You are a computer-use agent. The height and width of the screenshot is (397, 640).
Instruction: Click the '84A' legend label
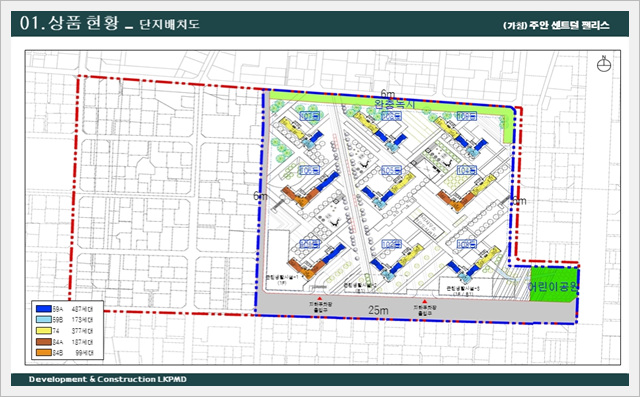pyautogui.click(x=58, y=342)
